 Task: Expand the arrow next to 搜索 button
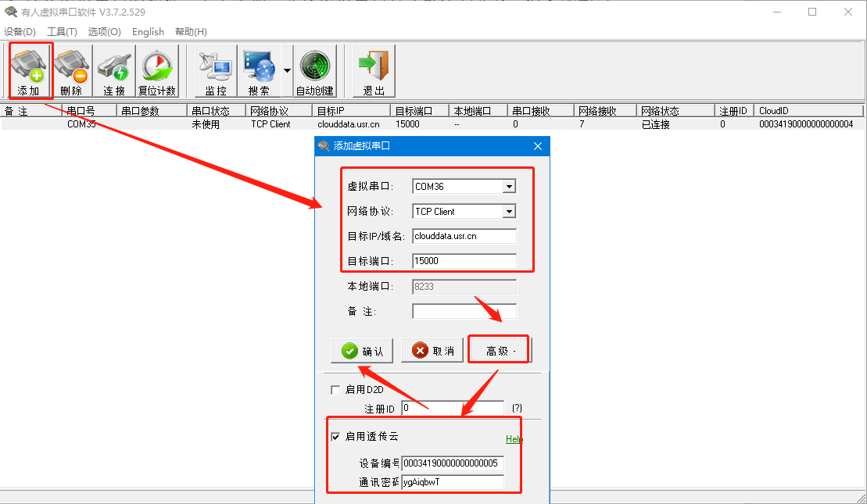pos(287,70)
